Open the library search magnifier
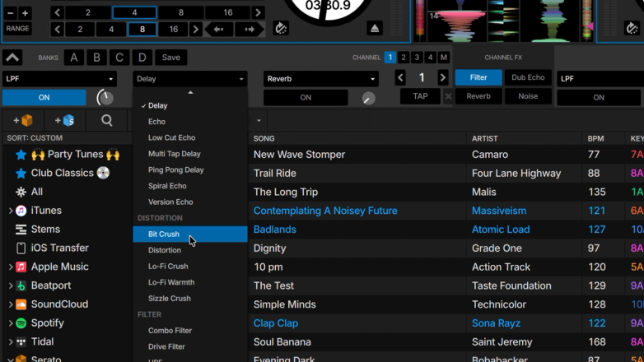 pos(107,120)
